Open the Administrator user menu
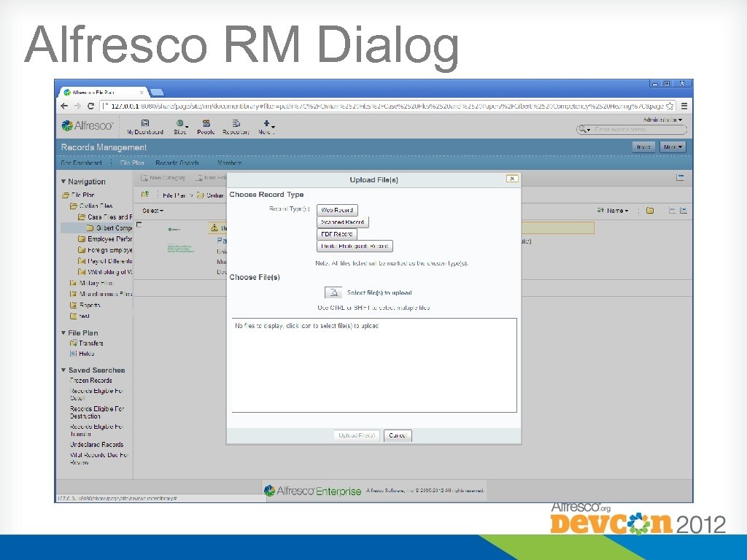The width and height of the screenshot is (747, 560). (x=662, y=120)
